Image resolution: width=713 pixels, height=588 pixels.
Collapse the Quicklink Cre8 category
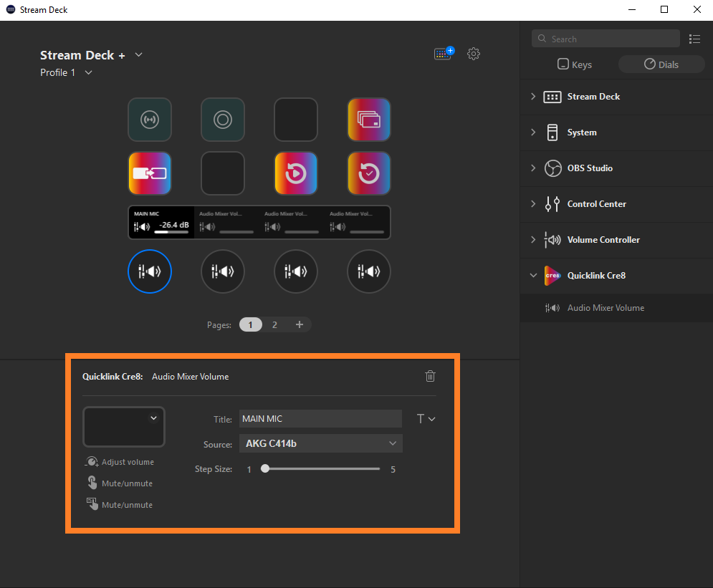pyautogui.click(x=533, y=276)
